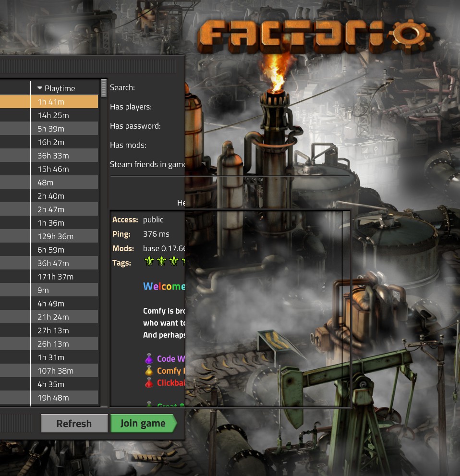Viewport: 460px width, 476px height.
Task: Click the Search label in filters
Action: click(122, 87)
